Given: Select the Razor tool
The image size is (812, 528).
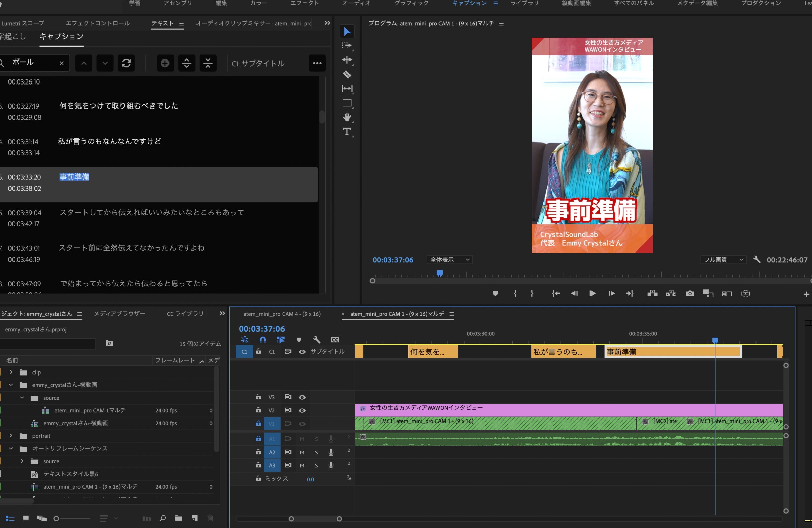Looking at the screenshot, I should pyautogui.click(x=347, y=74).
